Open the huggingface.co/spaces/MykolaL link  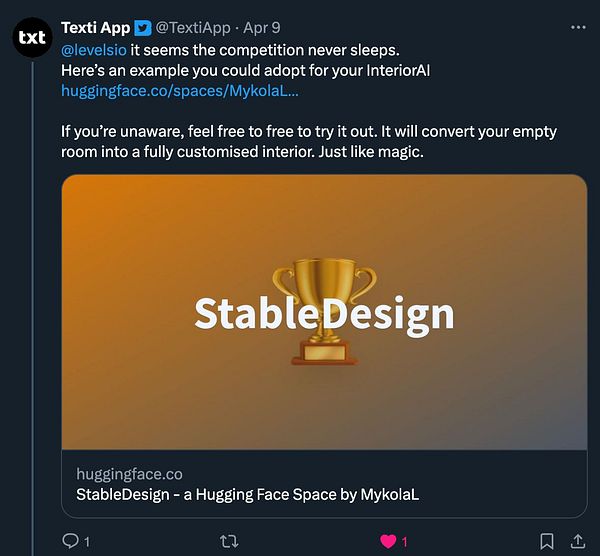click(x=178, y=90)
